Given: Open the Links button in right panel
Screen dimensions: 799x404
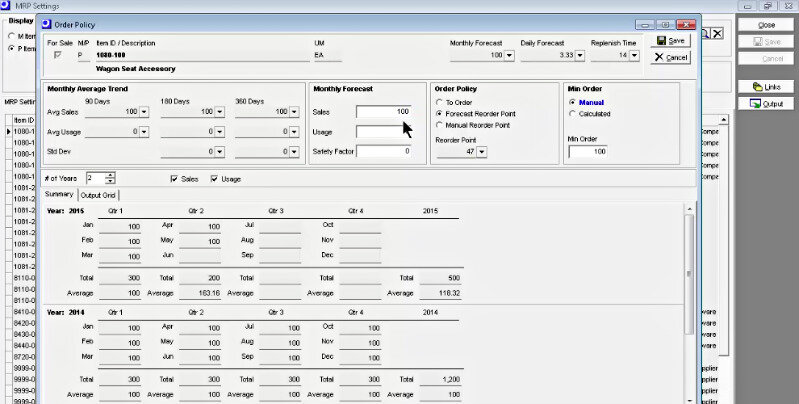Looking at the screenshot, I should [766, 87].
